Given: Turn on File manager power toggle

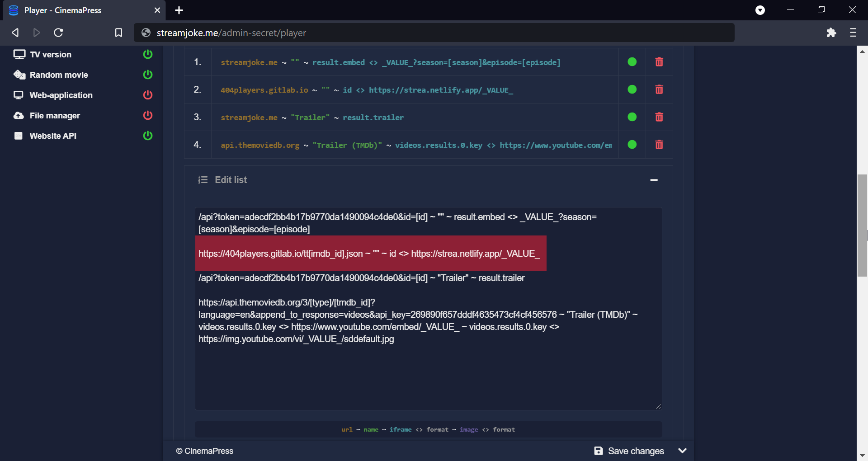Looking at the screenshot, I should coord(148,115).
